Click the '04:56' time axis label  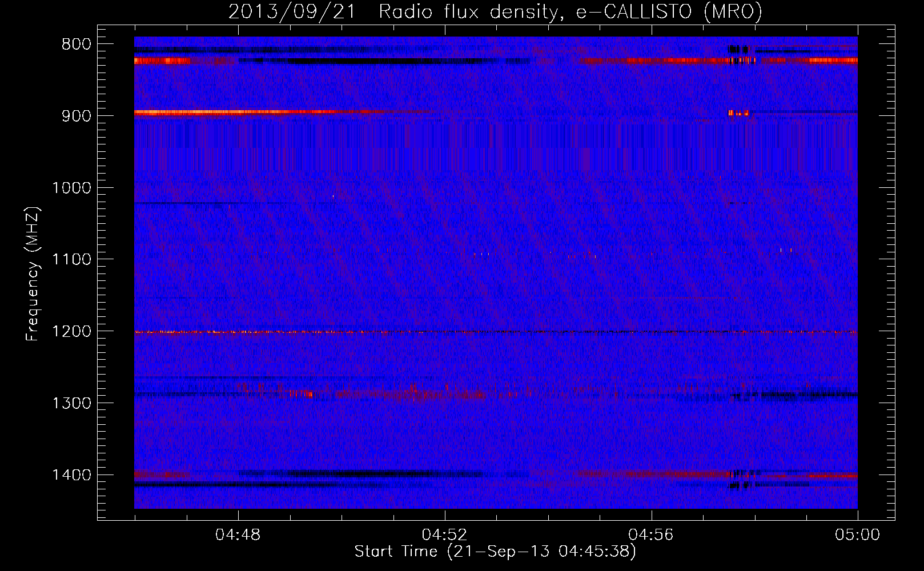tap(651, 535)
